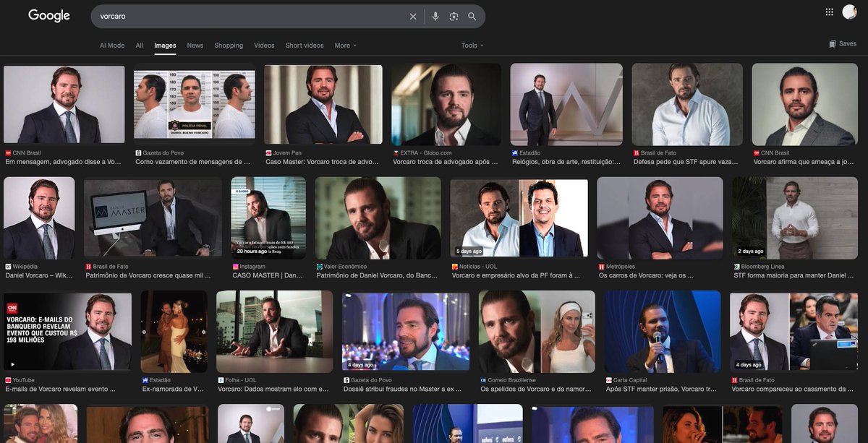The image size is (868, 443).
Task: Click the Valor Econômico source favicon
Action: [319, 267]
